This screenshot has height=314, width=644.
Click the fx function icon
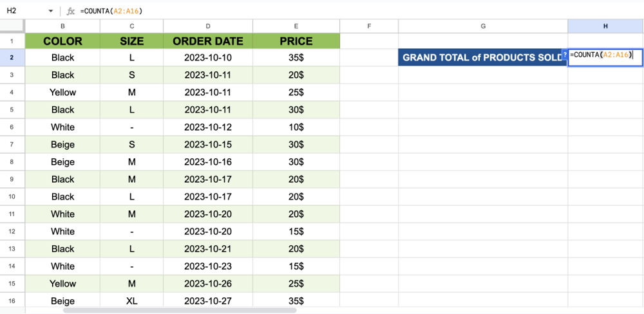(71, 11)
